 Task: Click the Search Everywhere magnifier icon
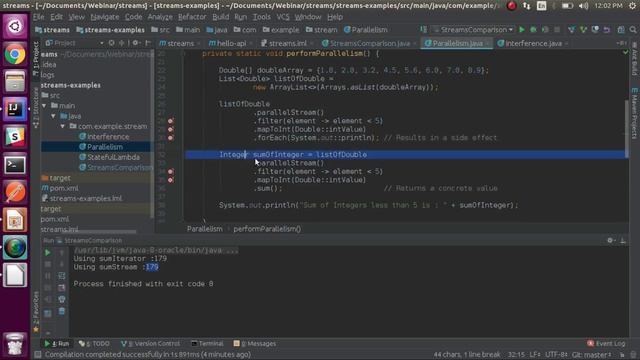pos(633,30)
